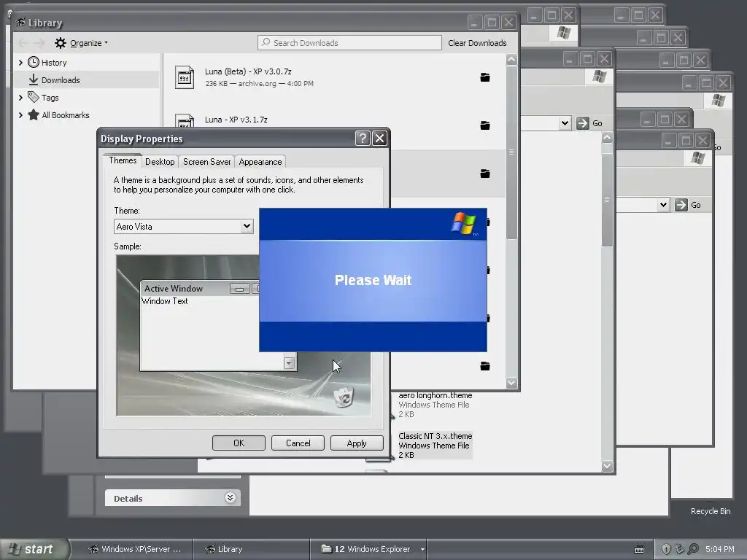Screen dimensions: 747x560
Task: Click Cancel in Display Properties
Action: coord(298,443)
